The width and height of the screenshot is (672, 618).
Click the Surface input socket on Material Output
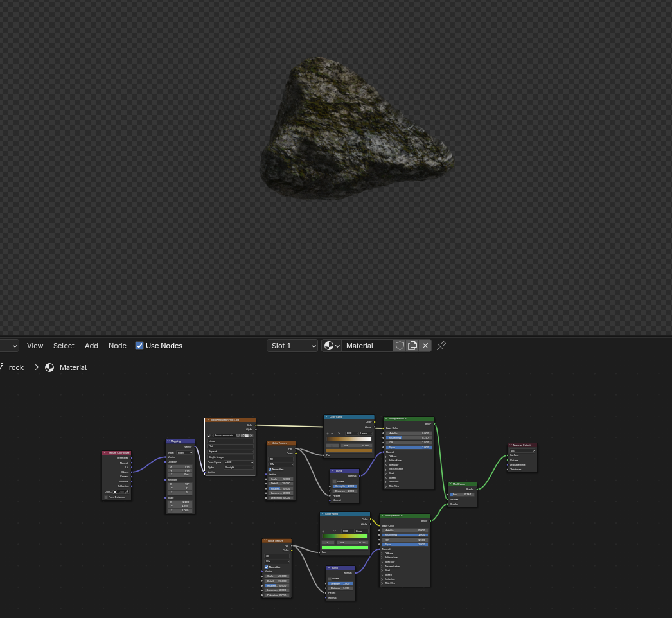(x=508, y=455)
